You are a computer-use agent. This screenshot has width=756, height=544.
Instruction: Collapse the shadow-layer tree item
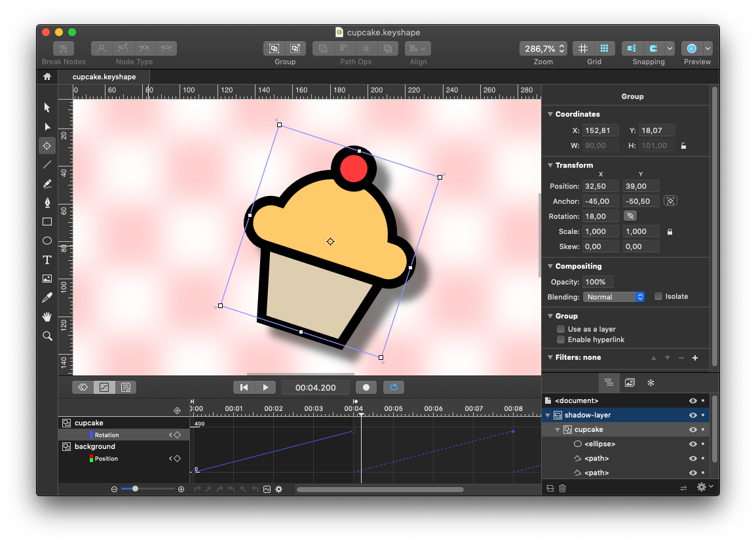(548, 415)
